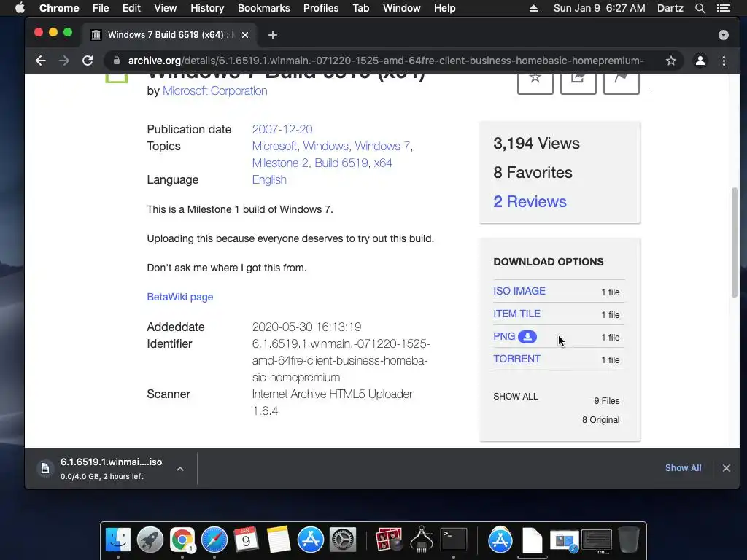Open the 2 Reviews link
Viewport: 747px width, 560px height.
[530, 201]
